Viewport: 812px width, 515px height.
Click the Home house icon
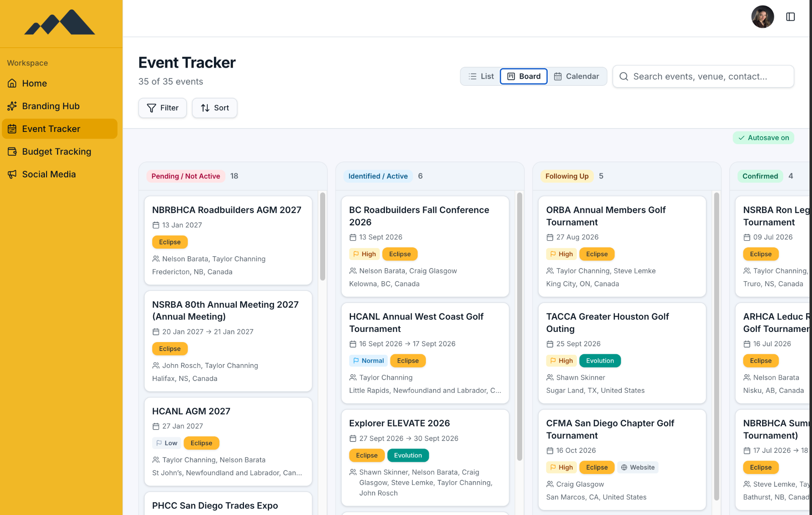tap(12, 83)
